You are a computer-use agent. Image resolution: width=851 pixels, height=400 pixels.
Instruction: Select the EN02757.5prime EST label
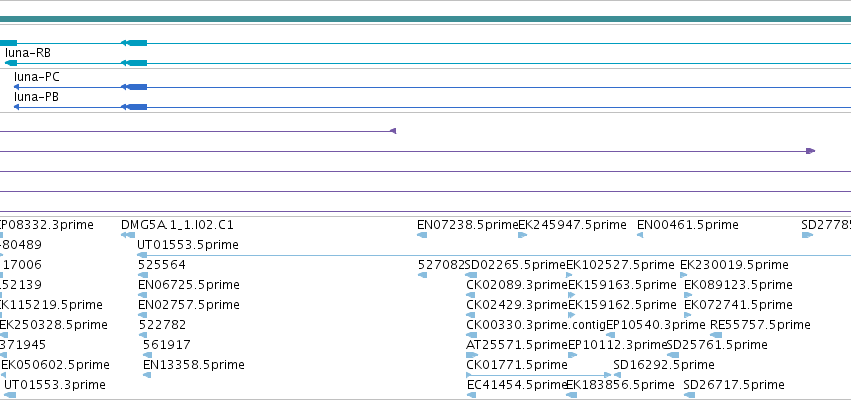click(189, 304)
